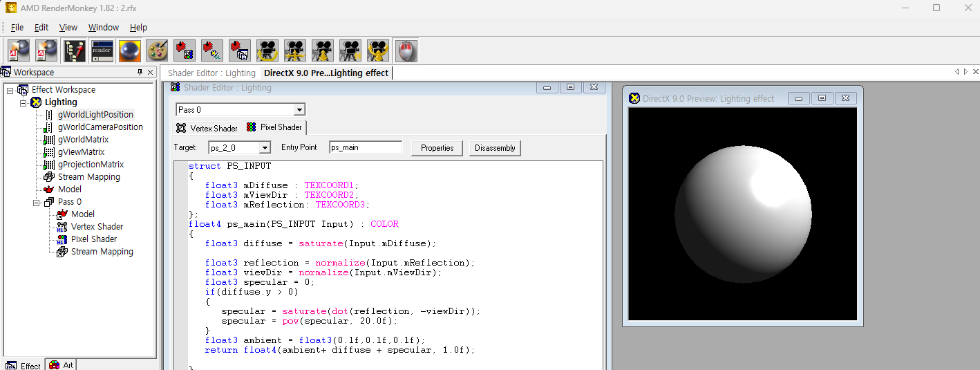Toggle the workspace tree view toolbar icon
Image resolution: width=980 pixels, height=370 pixels.
[x=74, y=50]
